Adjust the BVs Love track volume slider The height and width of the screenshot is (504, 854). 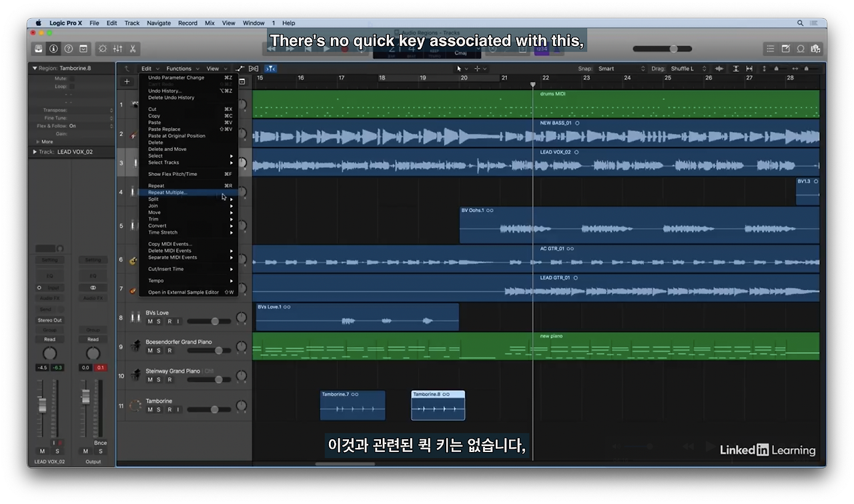point(208,321)
